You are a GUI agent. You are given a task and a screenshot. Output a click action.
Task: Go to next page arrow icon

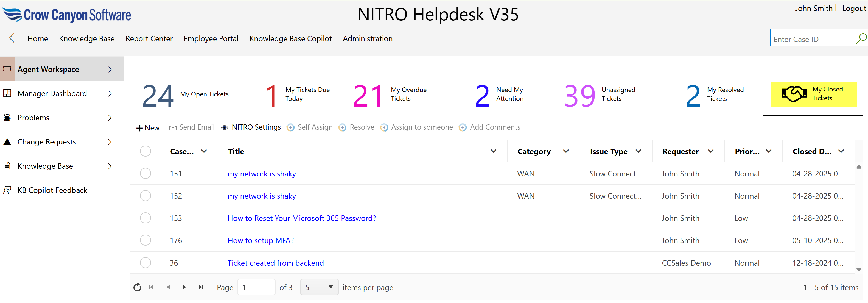(184, 287)
